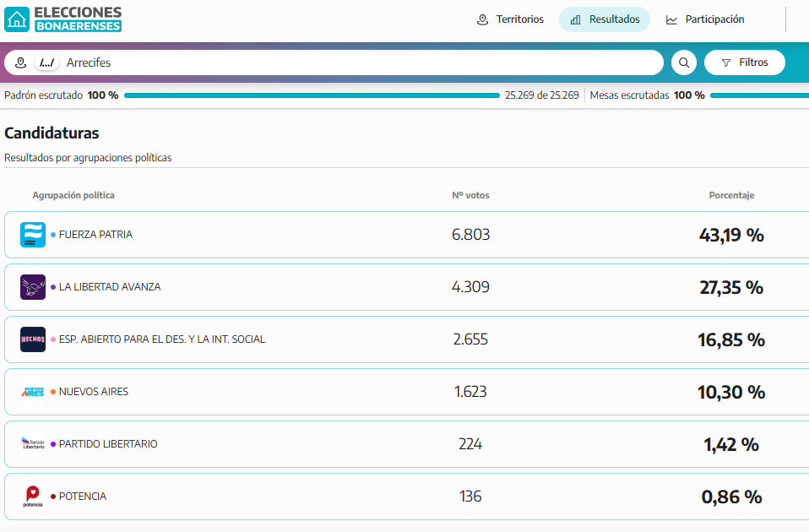Click the magnifier search button

[683, 62]
